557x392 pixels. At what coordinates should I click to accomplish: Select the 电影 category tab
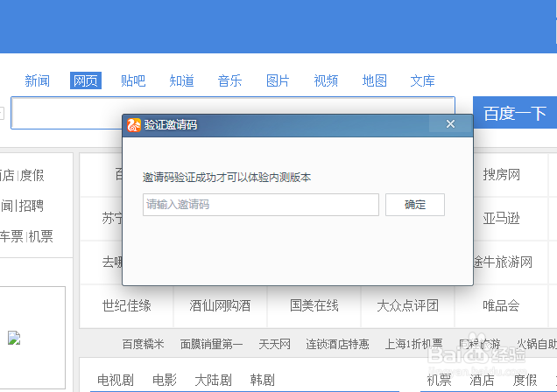tap(165, 380)
